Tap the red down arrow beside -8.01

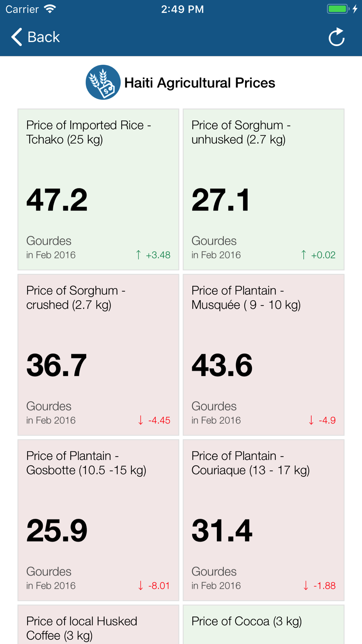point(140,585)
